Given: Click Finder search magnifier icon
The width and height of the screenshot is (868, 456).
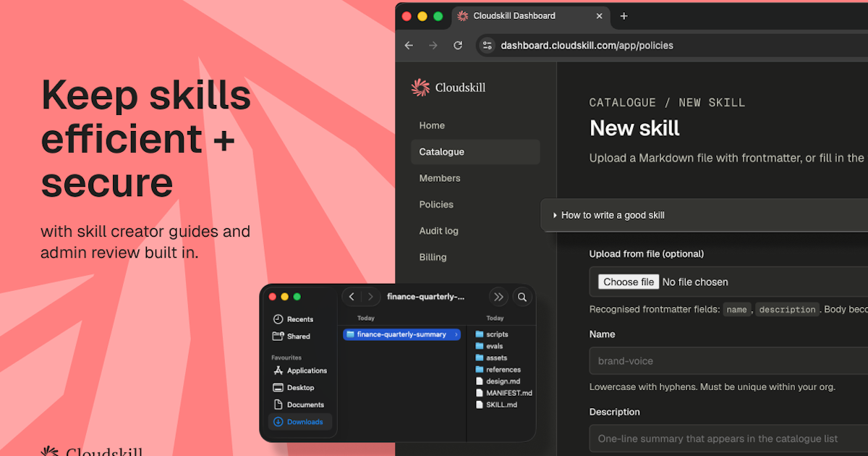Looking at the screenshot, I should 522,297.
